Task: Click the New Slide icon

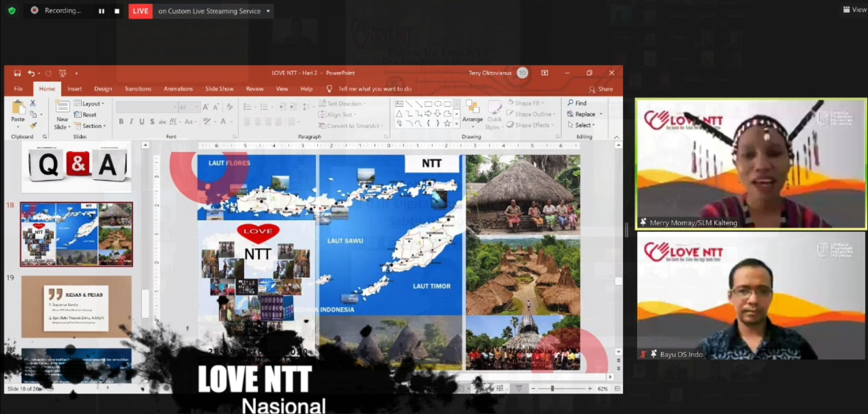Action: tap(62, 107)
